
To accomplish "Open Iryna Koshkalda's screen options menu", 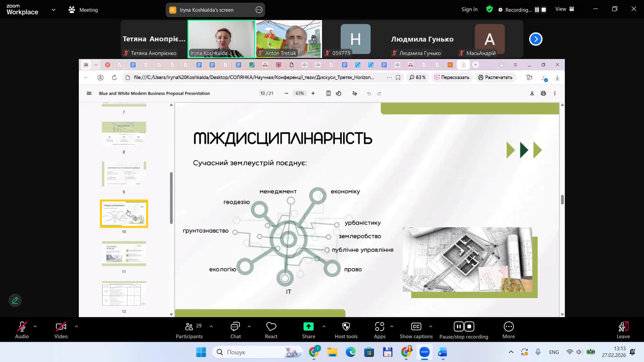I will tap(259, 10).
